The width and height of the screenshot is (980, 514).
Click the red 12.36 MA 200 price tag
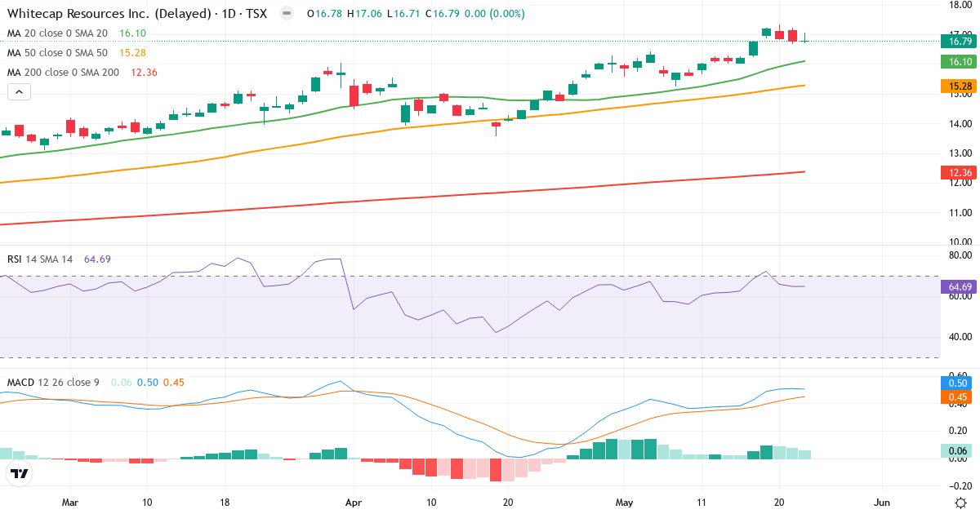[960, 172]
